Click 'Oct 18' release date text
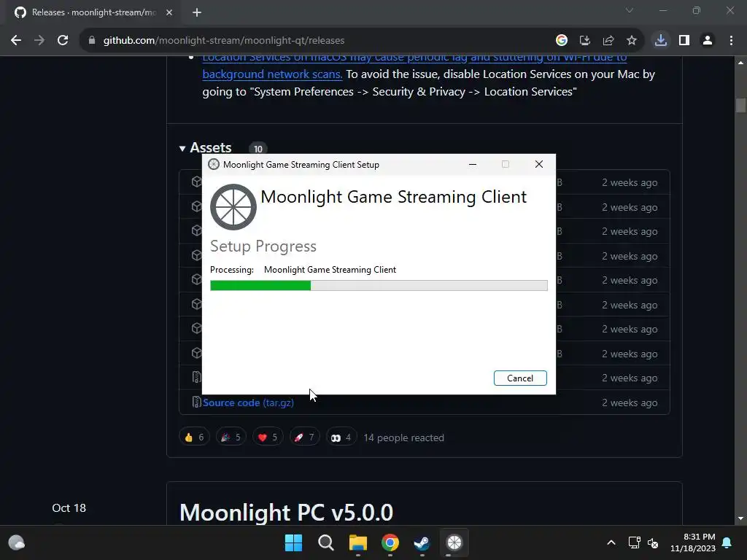 coord(69,508)
